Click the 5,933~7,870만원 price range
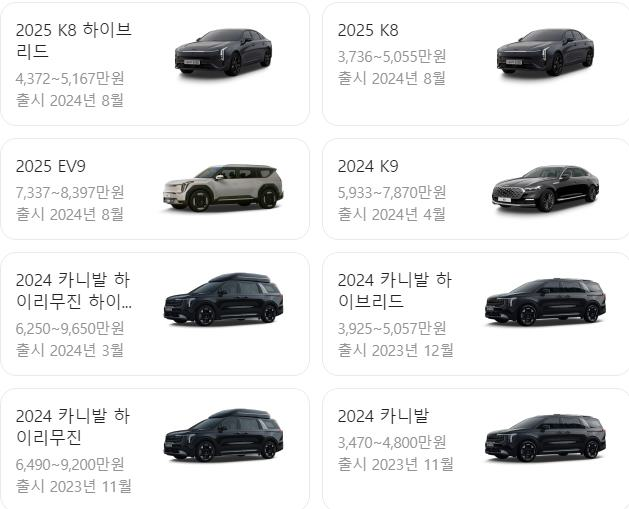 click(392, 193)
